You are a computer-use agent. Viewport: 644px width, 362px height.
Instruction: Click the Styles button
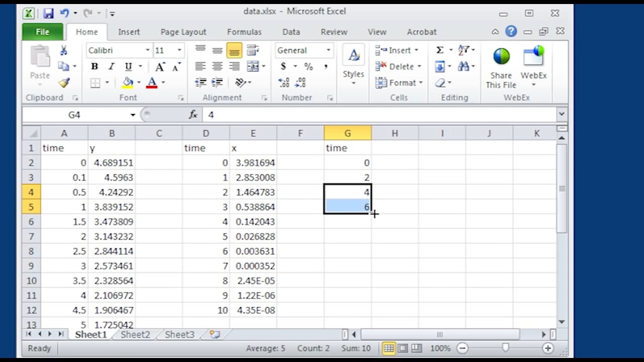click(353, 64)
